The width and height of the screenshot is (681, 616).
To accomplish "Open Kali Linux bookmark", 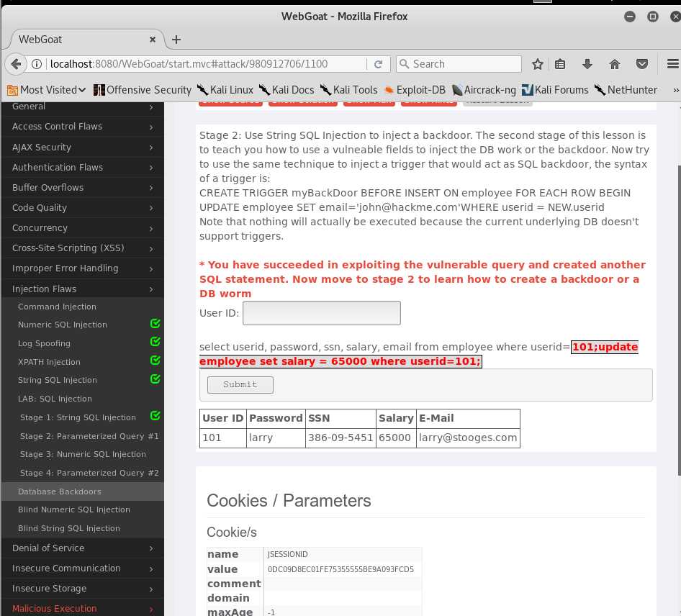I will 225,90.
